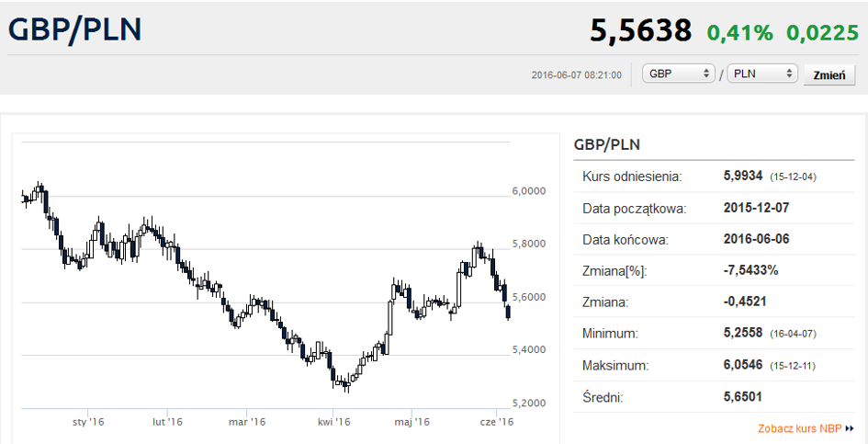Select the sty '16 axis label
868x444 pixels.
pos(89,422)
